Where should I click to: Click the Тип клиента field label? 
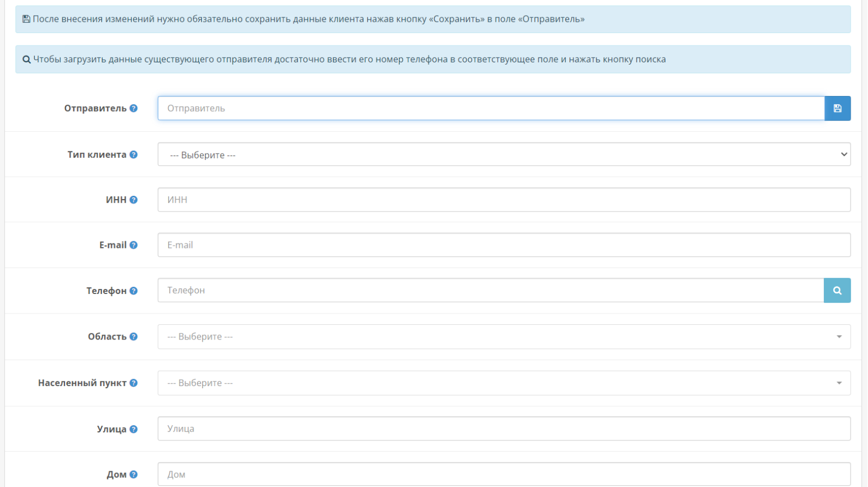(x=97, y=155)
